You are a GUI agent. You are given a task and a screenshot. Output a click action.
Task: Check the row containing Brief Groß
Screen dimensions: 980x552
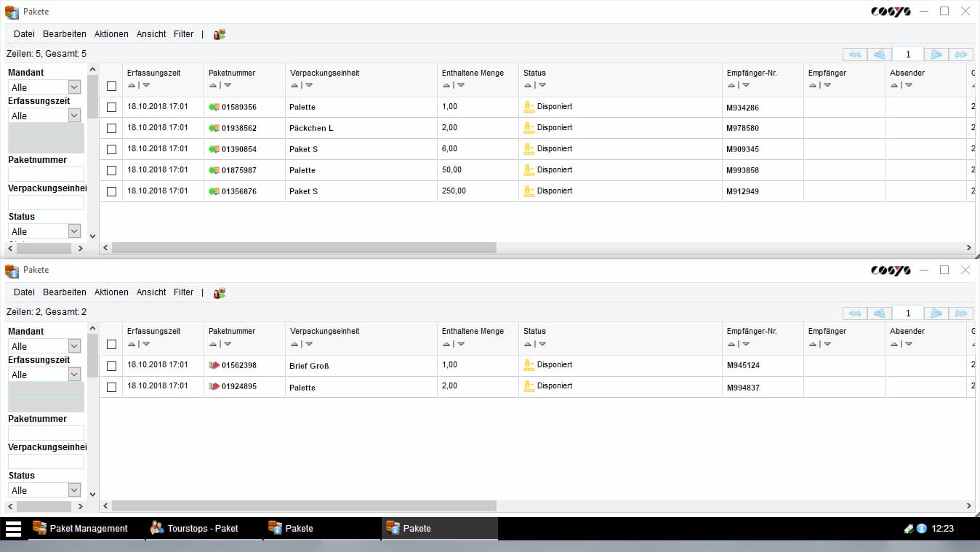[111, 365]
